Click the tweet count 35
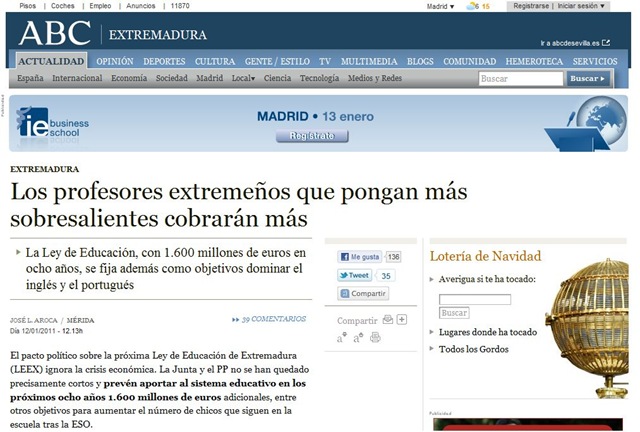Image resolution: width=640 pixels, height=432 pixels. (x=386, y=276)
